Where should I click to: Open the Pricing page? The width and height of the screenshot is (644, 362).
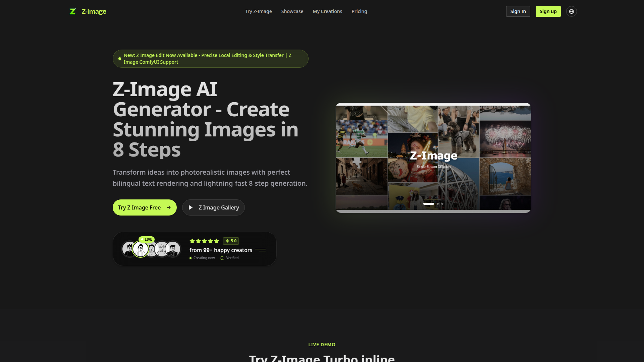pos(359,11)
